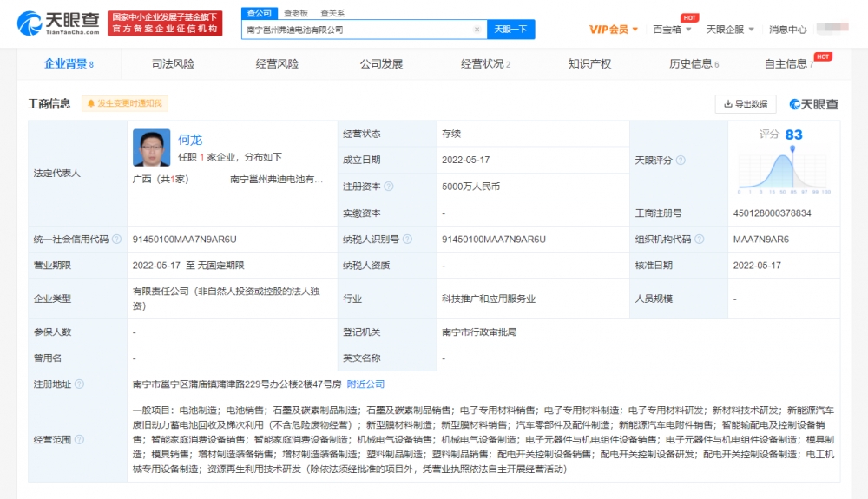Click the 天眼查 logo beside export button
The width and height of the screenshot is (868, 499).
(x=814, y=104)
